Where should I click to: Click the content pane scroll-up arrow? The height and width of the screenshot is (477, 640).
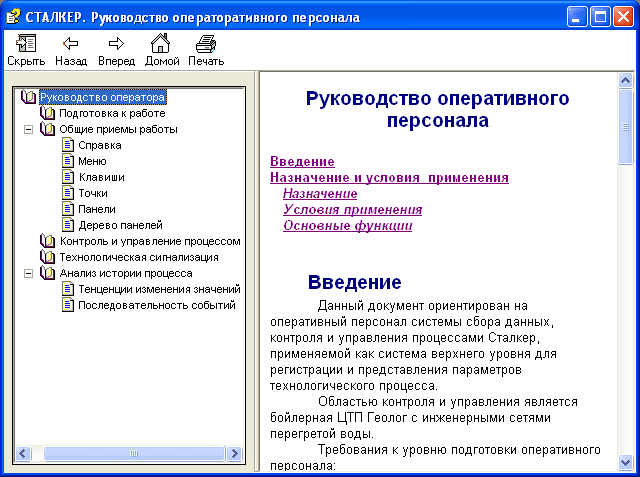click(x=625, y=81)
